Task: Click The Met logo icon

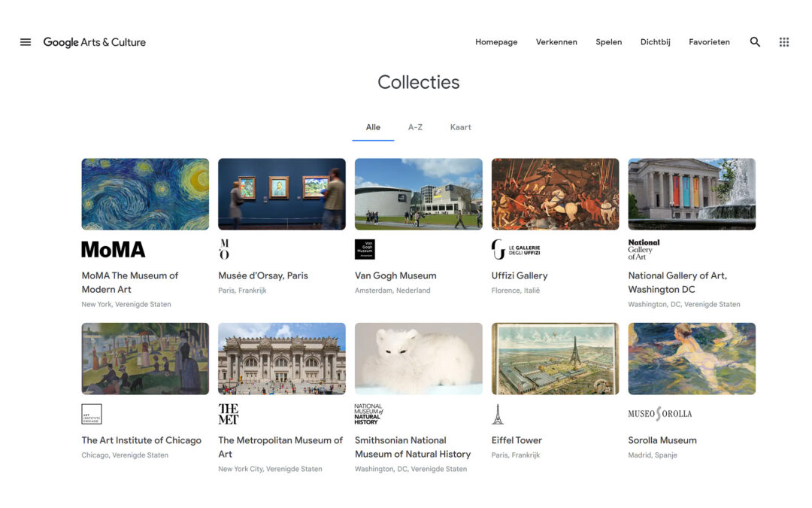Action: coord(229,414)
